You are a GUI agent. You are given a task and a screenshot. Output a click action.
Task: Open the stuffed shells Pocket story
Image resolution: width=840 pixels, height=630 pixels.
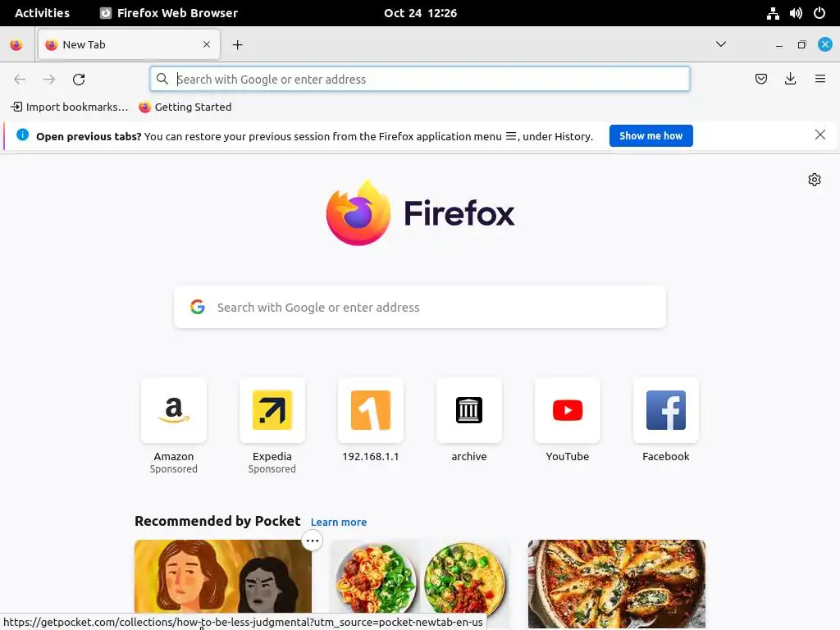(617, 583)
